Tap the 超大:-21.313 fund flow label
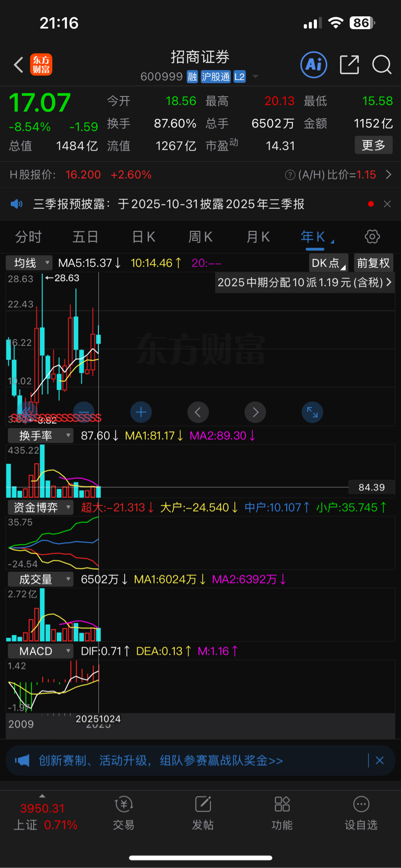Screen dimensions: 401x868 click(x=117, y=507)
